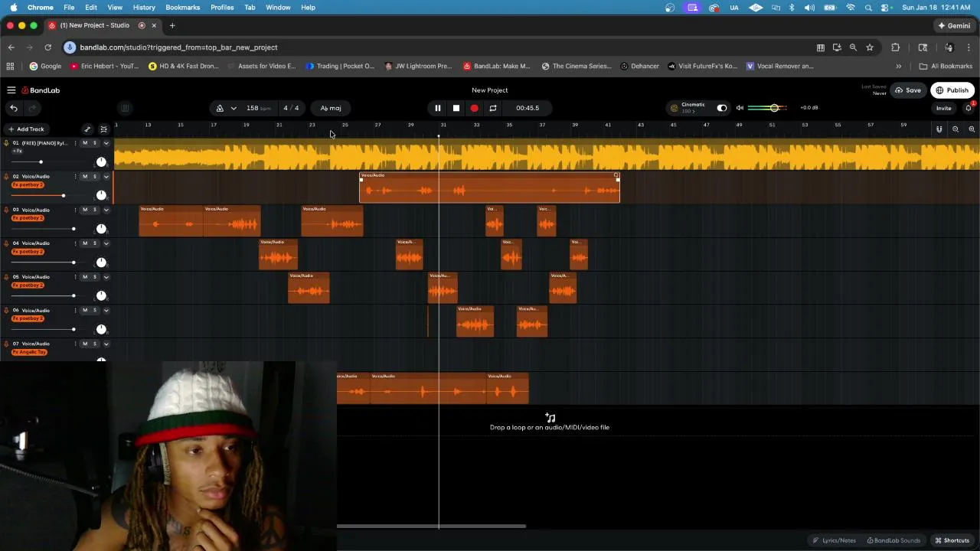Arm track 03 Voice/Audio for recording

6,210
